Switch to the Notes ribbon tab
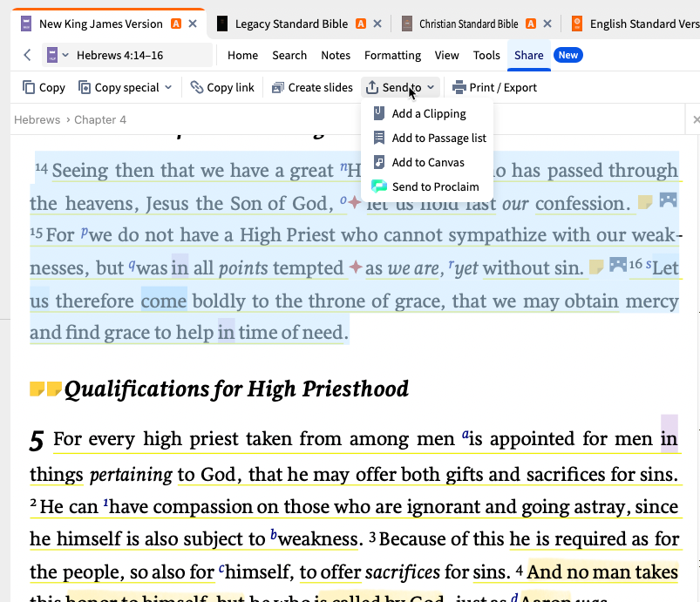The image size is (700, 602). (x=336, y=56)
